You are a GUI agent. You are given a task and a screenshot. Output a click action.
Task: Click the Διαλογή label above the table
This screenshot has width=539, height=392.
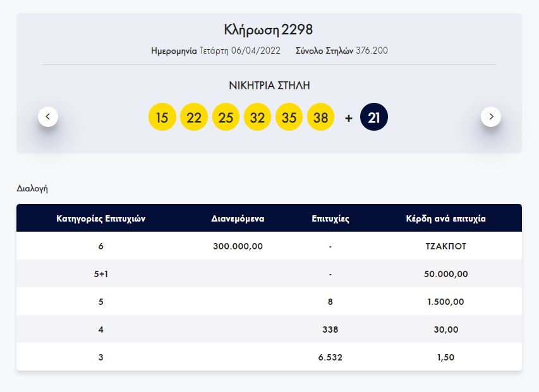[32, 188]
